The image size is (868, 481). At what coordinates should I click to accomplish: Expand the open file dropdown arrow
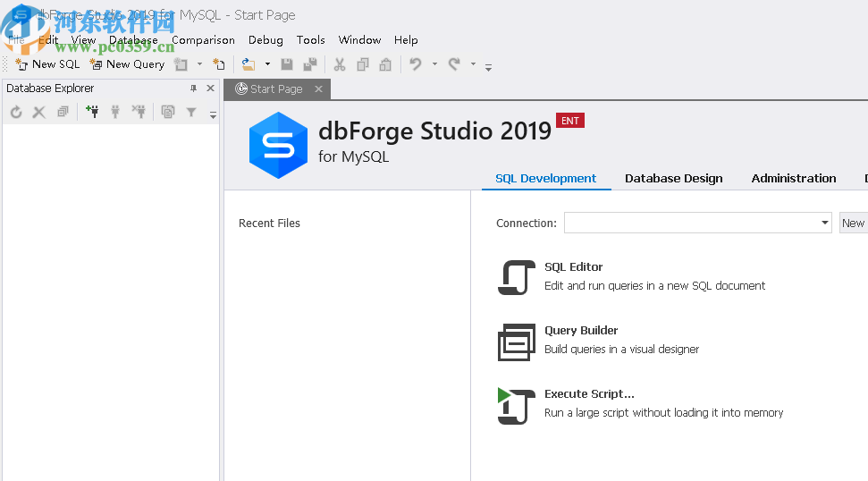[x=267, y=64]
